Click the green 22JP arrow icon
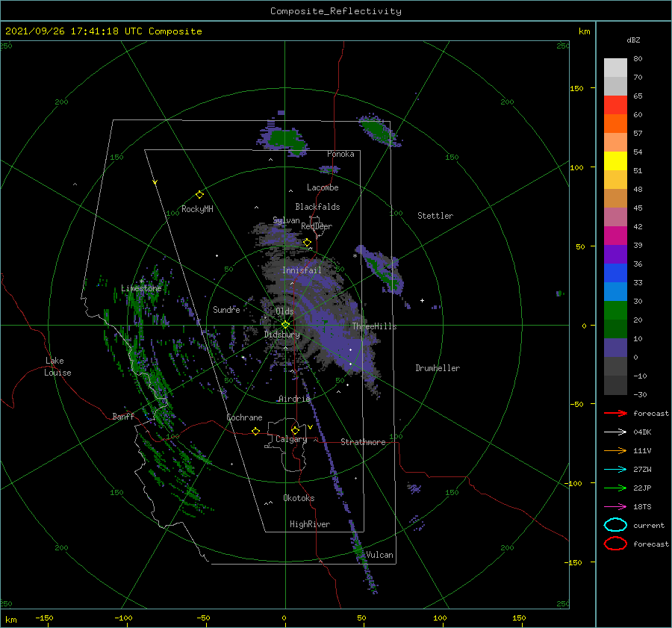 tap(615, 488)
